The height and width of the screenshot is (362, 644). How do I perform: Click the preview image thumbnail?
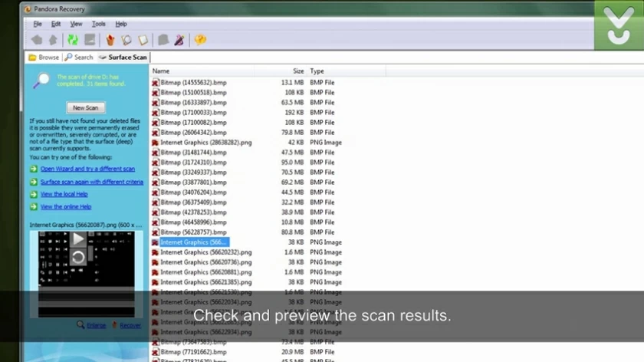pyautogui.click(x=86, y=274)
